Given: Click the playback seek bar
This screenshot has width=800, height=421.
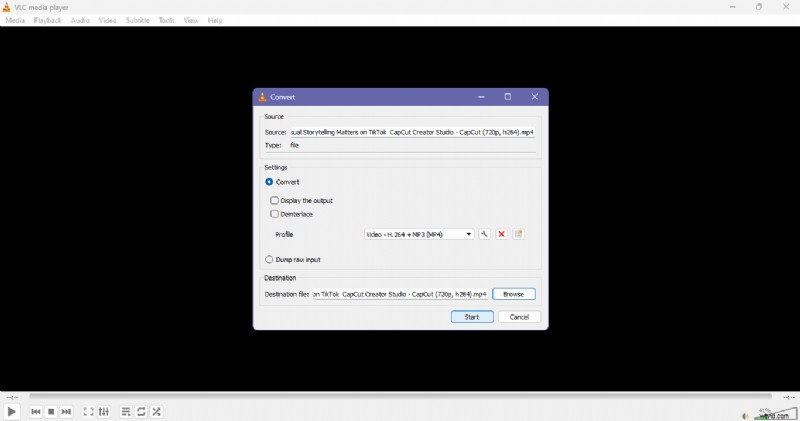Looking at the screenshot, I should click(x=401, y=396).
